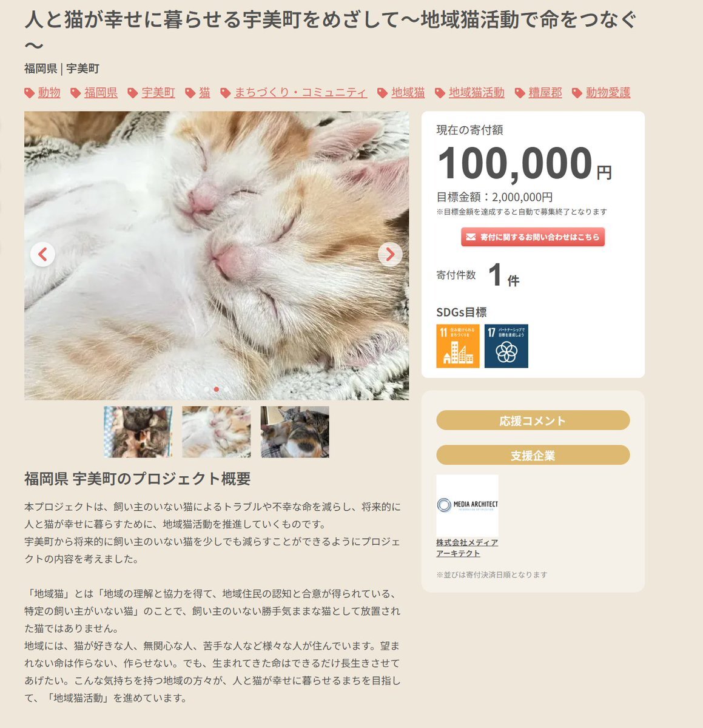Click the tag icon beside 動物

[29, 93]
